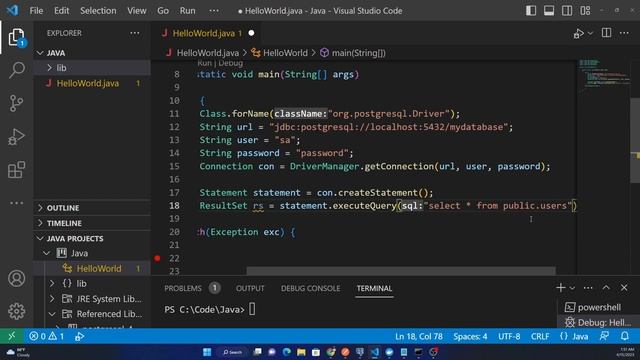
Task: Run Java with the editor play button
Action: coord(578,33)
